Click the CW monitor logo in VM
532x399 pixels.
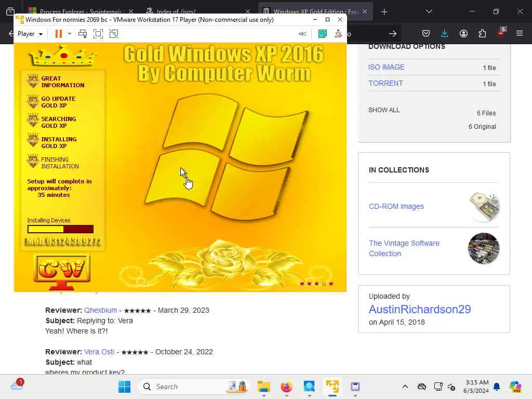coord(62,271)
